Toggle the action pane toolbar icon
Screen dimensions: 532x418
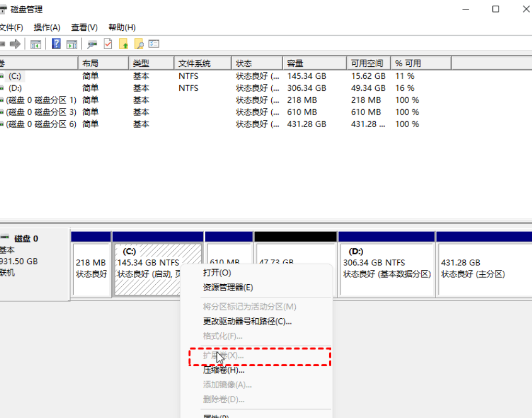pyautogui.click(x=72, y=44)
